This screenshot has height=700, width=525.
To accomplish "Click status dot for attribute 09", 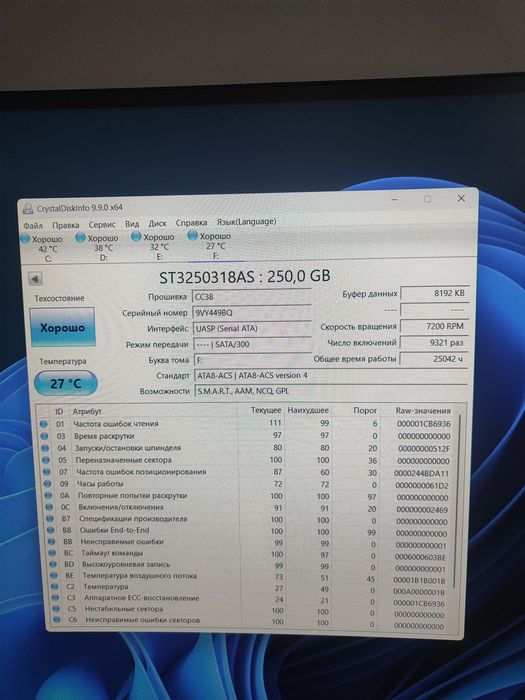I will coord(47,483).
